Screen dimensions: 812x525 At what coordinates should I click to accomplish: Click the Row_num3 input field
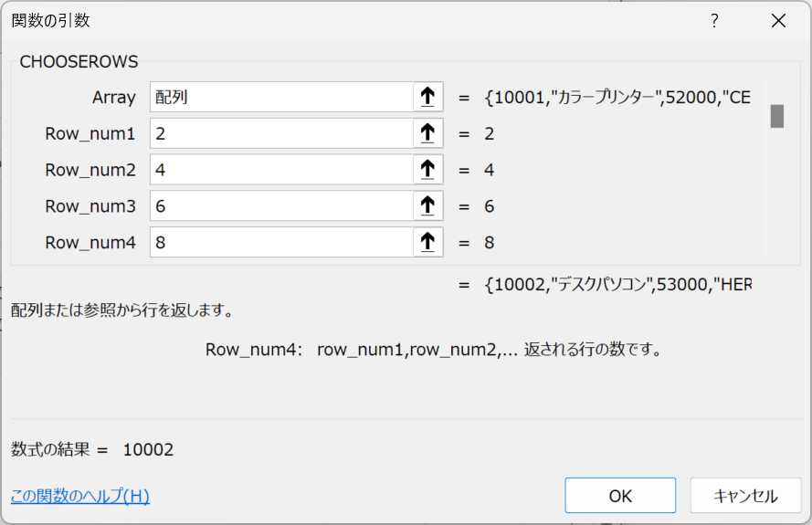[281, 205]
